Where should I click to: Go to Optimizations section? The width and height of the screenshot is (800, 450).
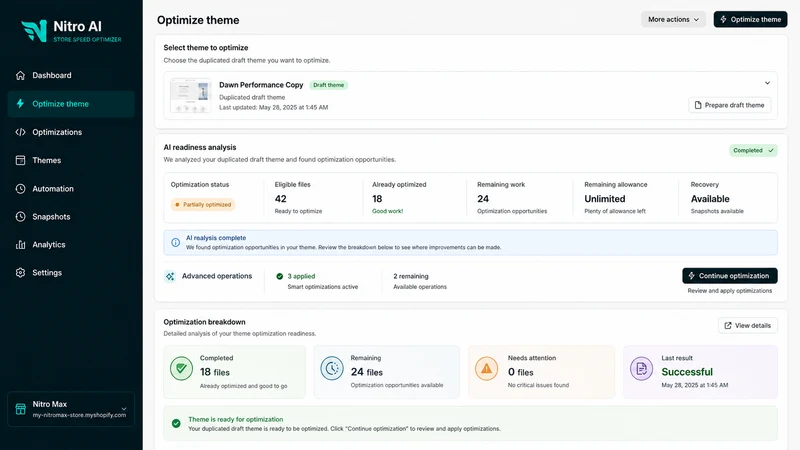(71, 132)
